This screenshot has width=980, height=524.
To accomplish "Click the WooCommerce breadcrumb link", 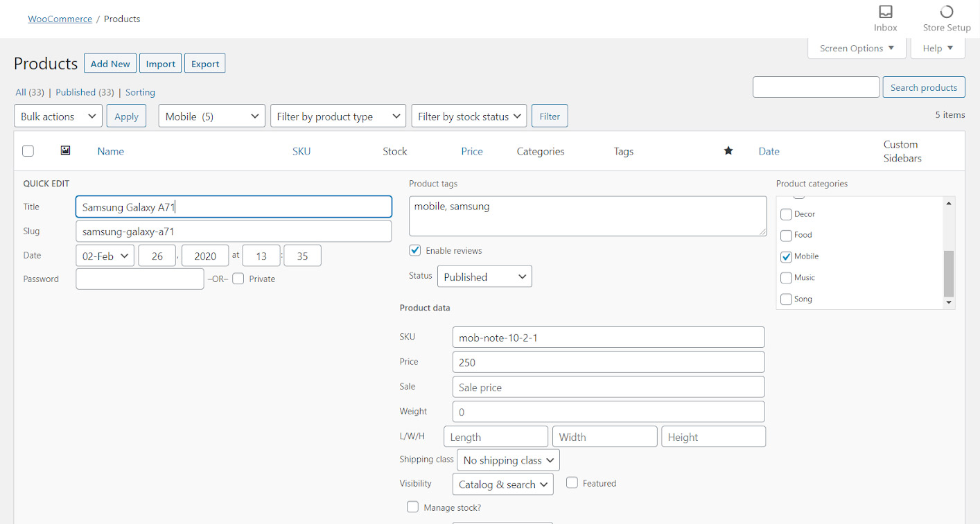I will (60, 19).
